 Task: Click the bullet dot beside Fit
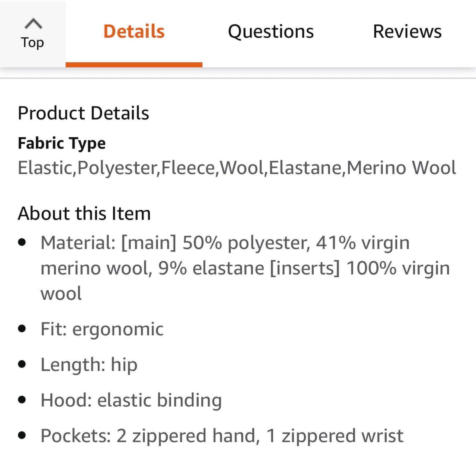(x=22, y=328)
